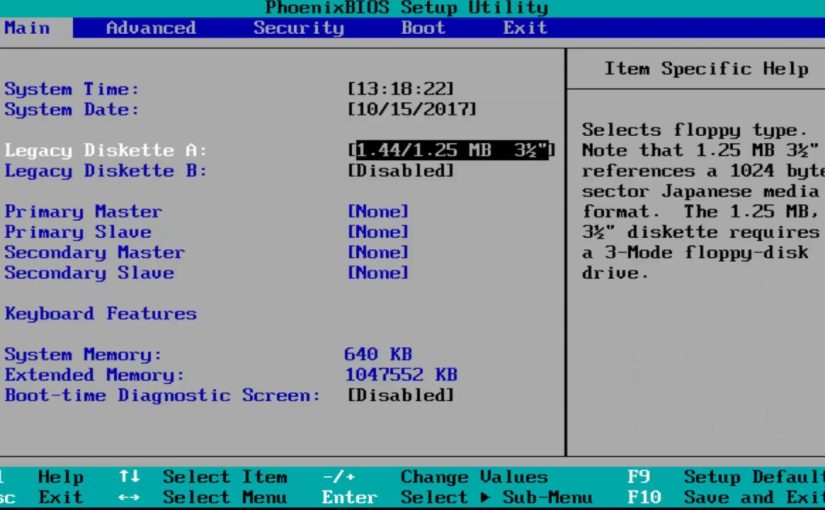The width and height of the screenshot is (825, 510).
Task: Open the Keyboard Features sub-menu
Action: tap(100, 314)
